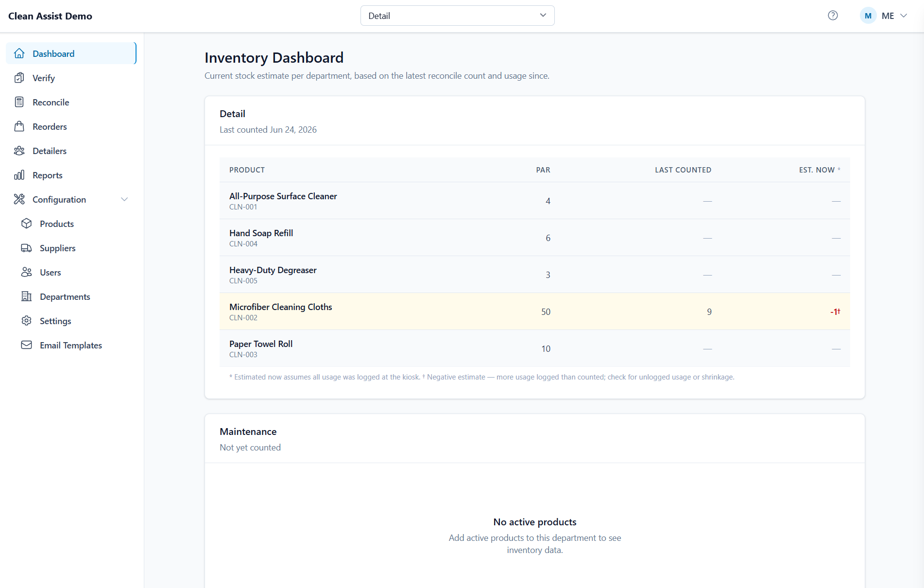
Task: Click the Departments building icon
Action: [27, 296]
